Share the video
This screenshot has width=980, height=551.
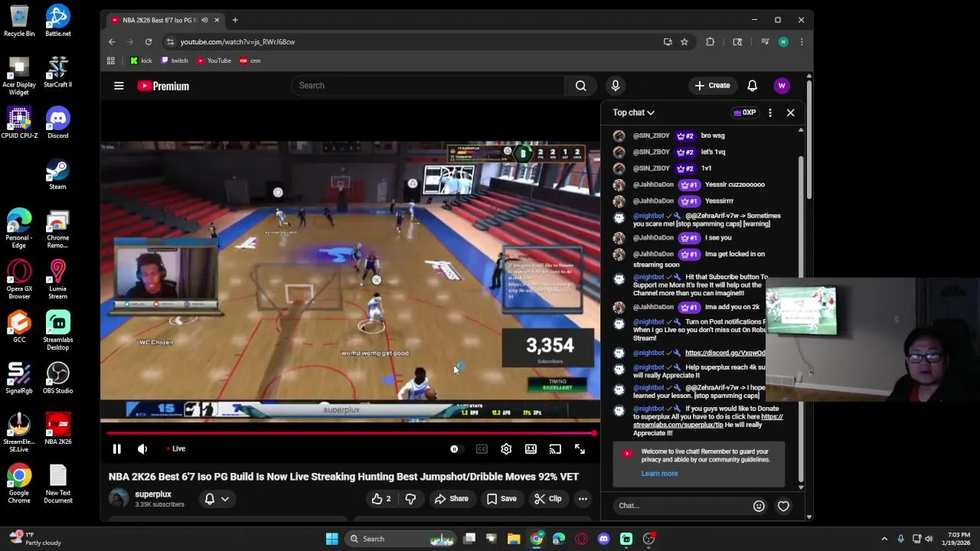pos(451,499)
